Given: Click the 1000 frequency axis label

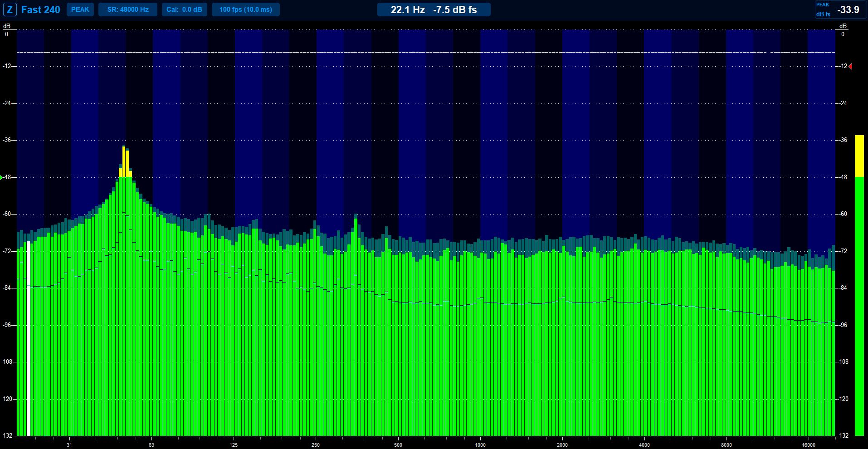Looking at the screenshot, I should pyautogui.click(x=480, y=445).
